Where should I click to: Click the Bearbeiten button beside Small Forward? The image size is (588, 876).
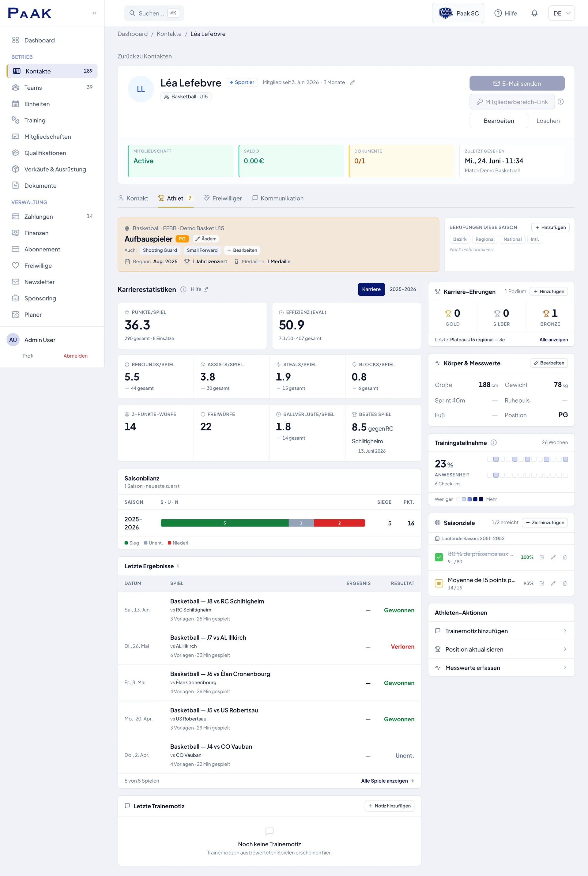(242, 250)
